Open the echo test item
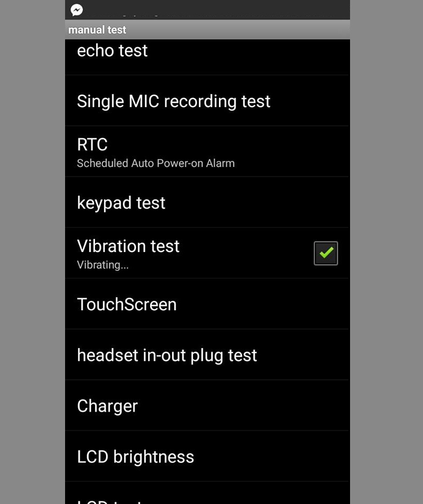The width and height of the screenshot is (423, 504). pos(207,57)
